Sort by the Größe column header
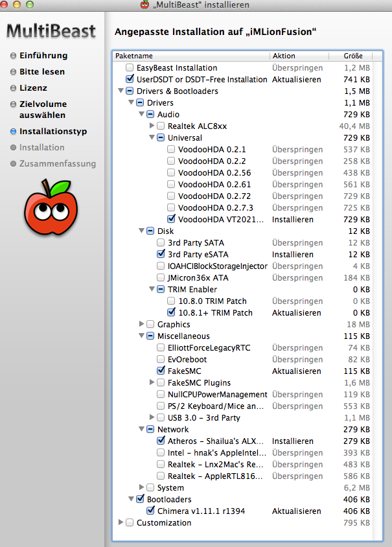This screenshot has height=547, width=392. 351,56
